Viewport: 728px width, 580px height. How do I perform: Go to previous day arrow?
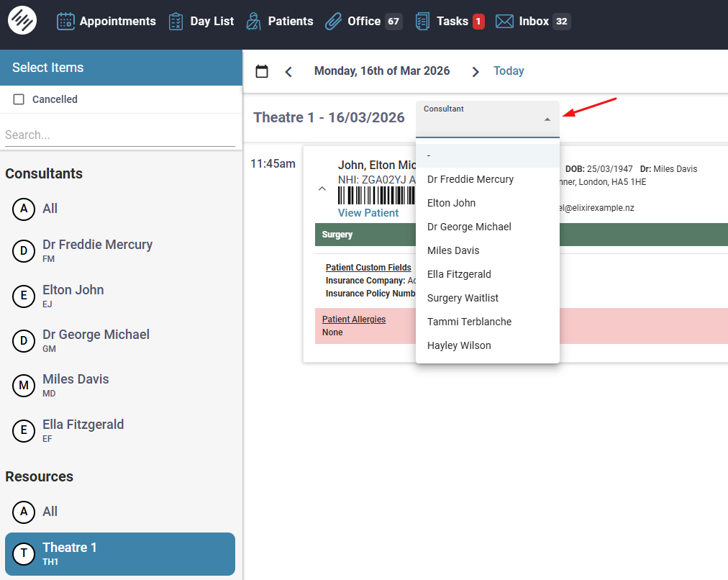pos(288,71)
